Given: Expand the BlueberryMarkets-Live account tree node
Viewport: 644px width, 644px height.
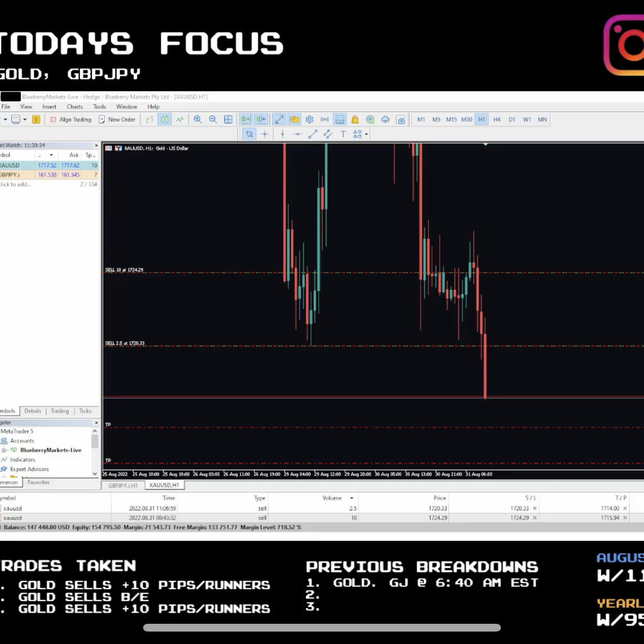Looking at the screenshot, I should pyautogui.click(x=4, y=450).
